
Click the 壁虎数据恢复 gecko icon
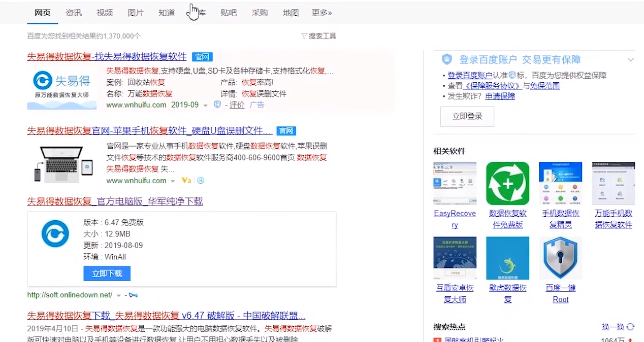[x=507, y=258]
